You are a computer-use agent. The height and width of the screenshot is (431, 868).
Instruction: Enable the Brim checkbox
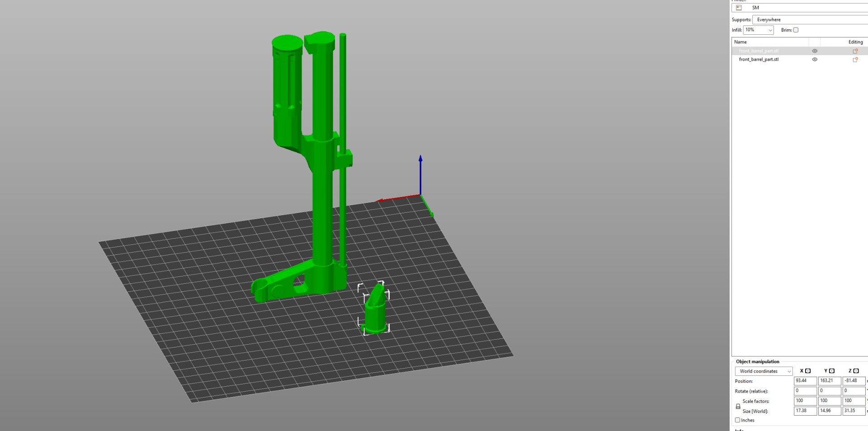(x=796, y=30)
